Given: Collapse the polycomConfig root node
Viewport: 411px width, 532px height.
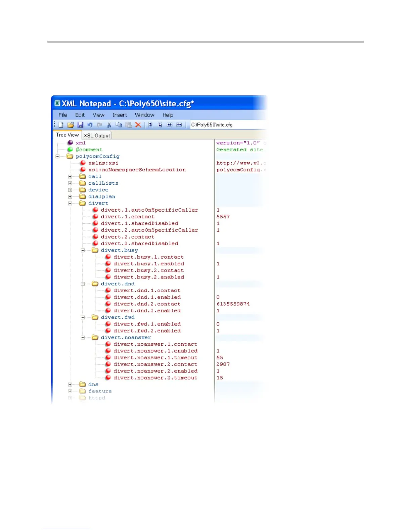Looking at the screenshot, I should (x=57, y=156).
